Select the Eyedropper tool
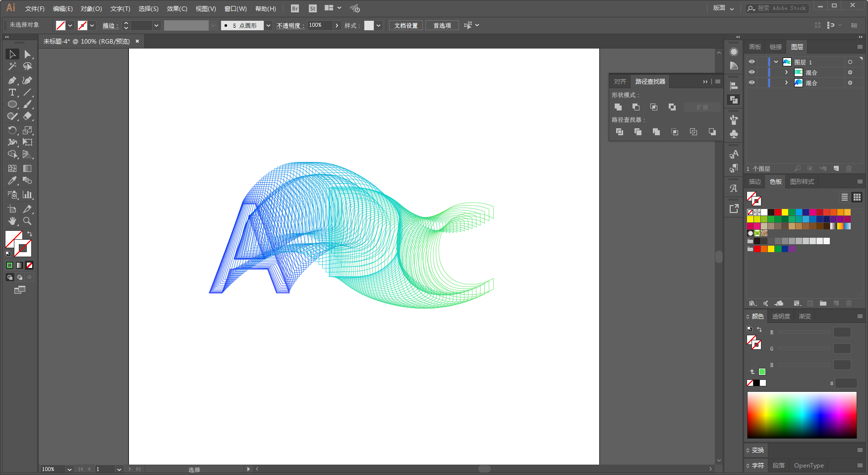Image resolution: width=868 pixels, height=475 pixels. [12, 181]
